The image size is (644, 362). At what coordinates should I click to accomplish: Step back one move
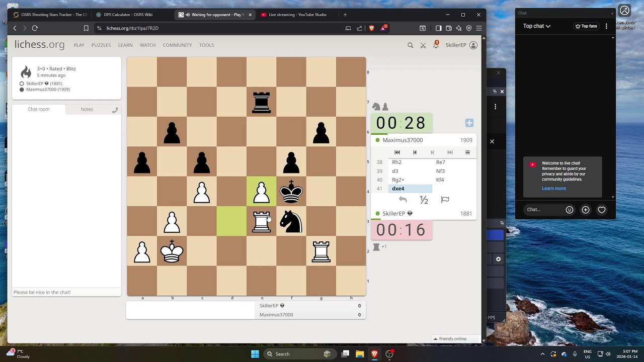(415, 152)
